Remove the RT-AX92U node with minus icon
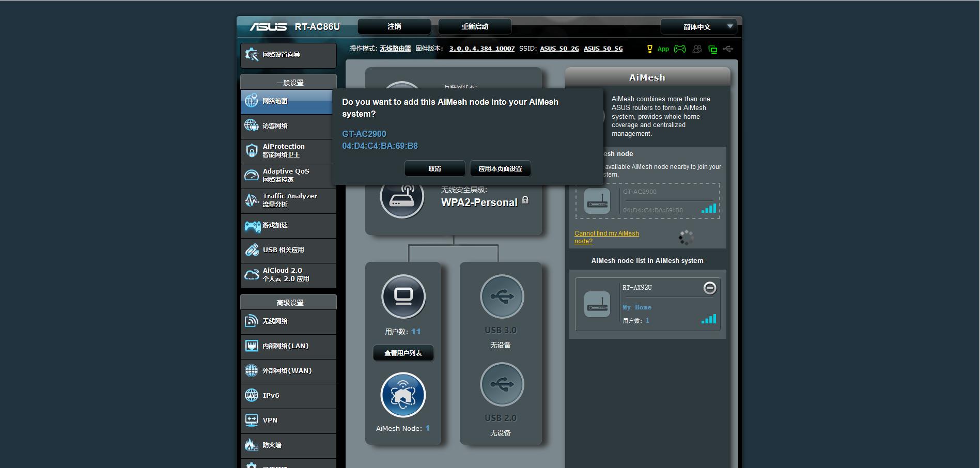Image resolution: width=980 pixels, height=468 pixels. tap(710, 288)
